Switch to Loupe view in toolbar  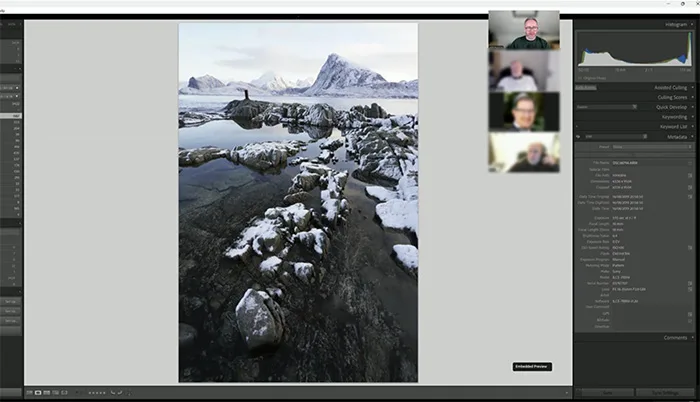click(38, 393)
